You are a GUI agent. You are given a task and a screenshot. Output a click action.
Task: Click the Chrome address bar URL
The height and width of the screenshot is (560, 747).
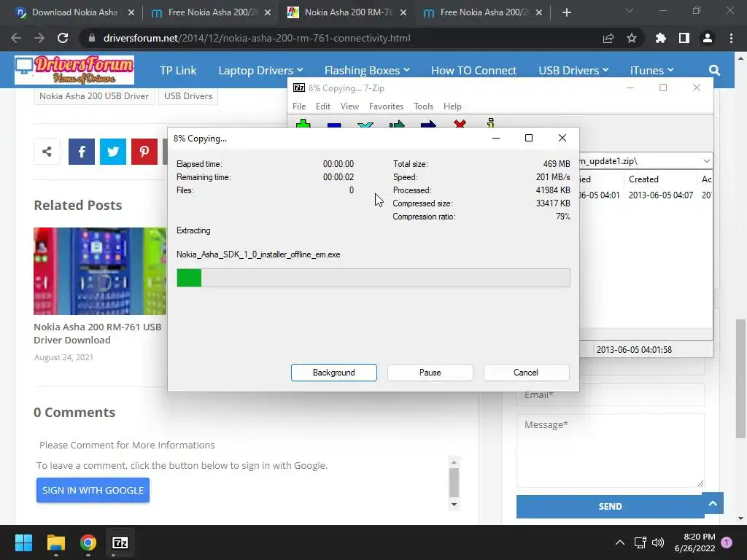(x=257, y=38)
